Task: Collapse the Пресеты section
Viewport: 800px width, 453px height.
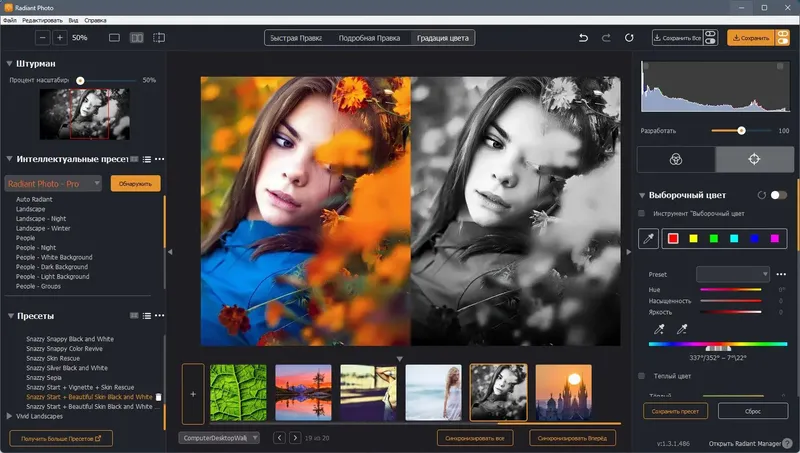Action: 10,316
